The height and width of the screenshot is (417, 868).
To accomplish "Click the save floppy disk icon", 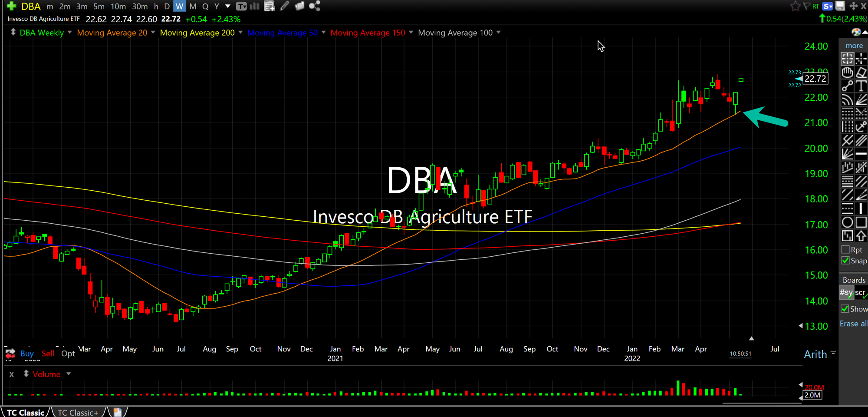I will 840,6.
